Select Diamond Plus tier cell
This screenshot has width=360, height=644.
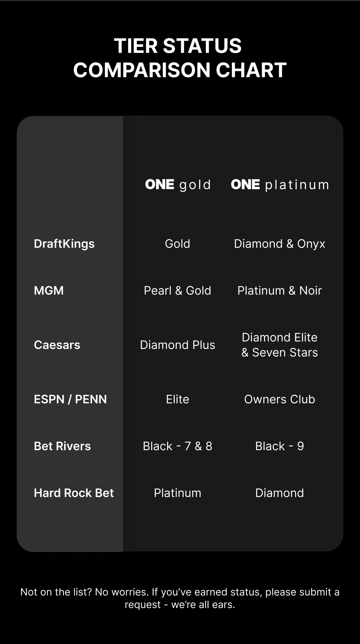(177, 345)
